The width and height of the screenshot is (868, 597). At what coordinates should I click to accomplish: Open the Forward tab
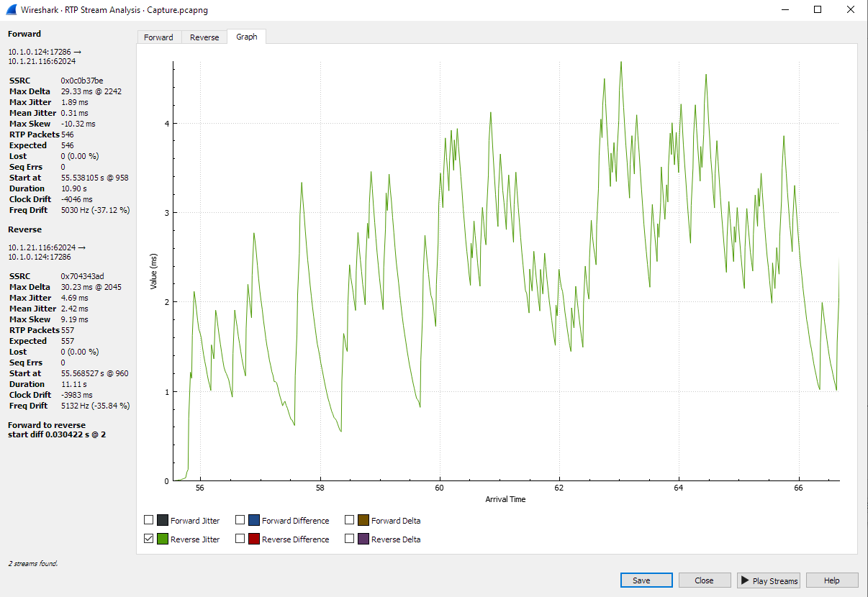[x=159, y=37]
